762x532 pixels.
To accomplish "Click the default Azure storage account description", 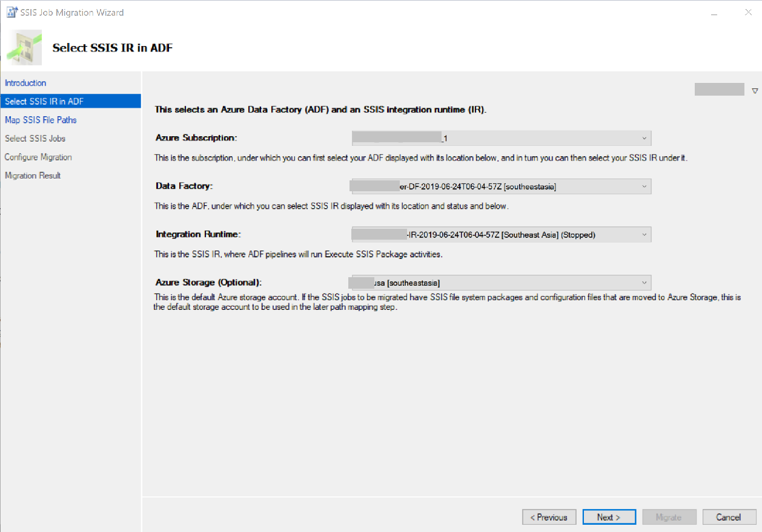I will [448, 302].
